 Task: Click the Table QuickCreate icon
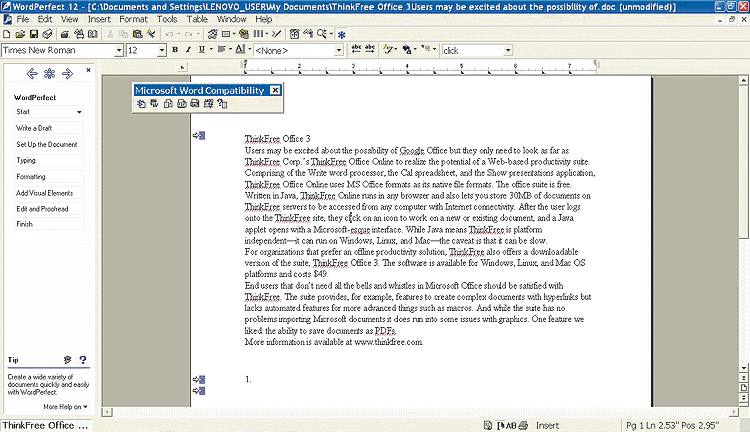[226, 34]
